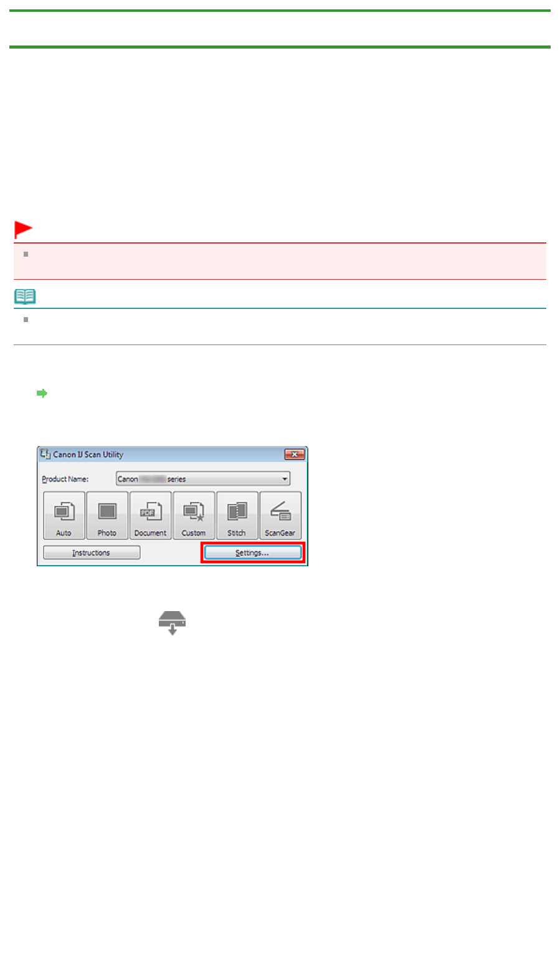The image size is (560, 978).
Task: Open the Settings... dialog
Action: 252,553
